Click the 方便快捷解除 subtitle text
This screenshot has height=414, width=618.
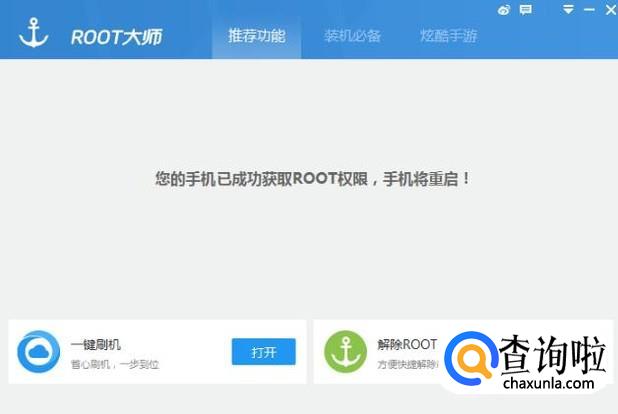coord(408,364)
